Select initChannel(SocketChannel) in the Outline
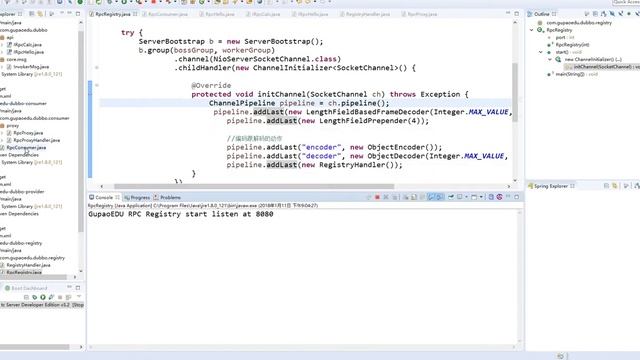 (602, 67)
